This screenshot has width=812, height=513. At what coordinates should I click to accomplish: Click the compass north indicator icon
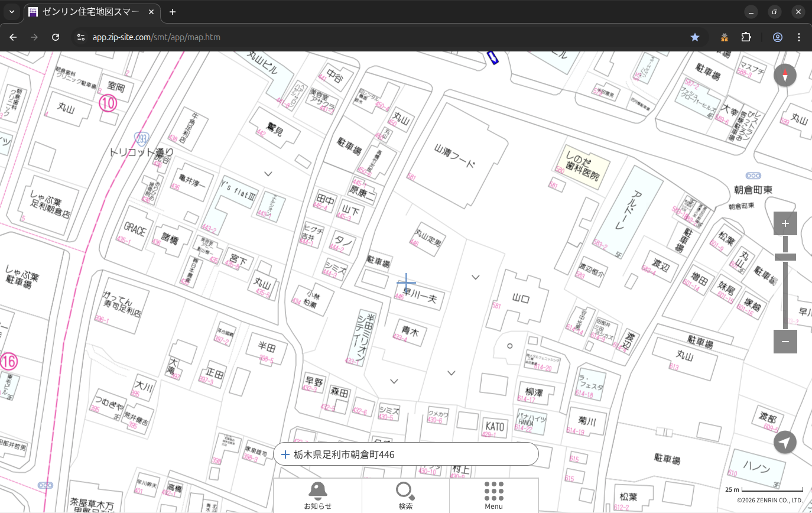tap(785, 75)
